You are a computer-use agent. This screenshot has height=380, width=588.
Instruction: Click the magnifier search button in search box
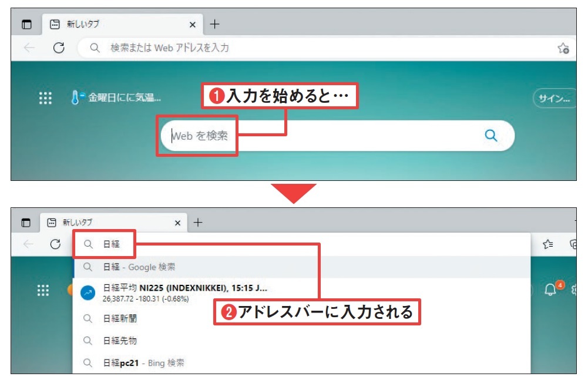491,136
